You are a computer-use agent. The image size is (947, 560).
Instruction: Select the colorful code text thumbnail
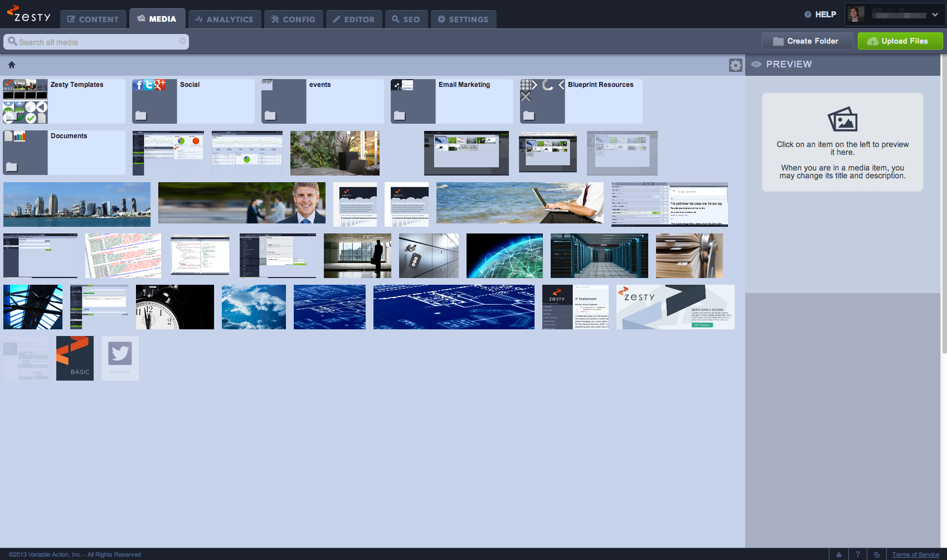[x=123, y=256]
